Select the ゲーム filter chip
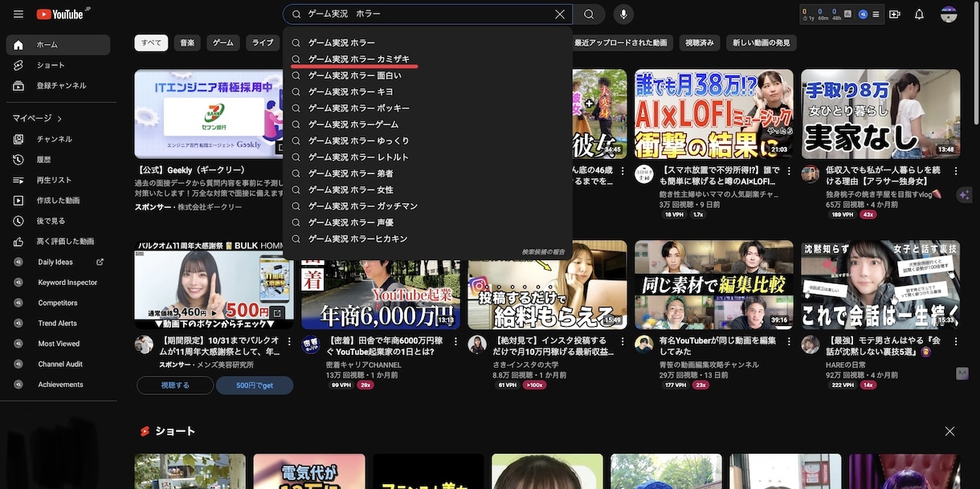980x489 pixels. click(x=223, y=43)
